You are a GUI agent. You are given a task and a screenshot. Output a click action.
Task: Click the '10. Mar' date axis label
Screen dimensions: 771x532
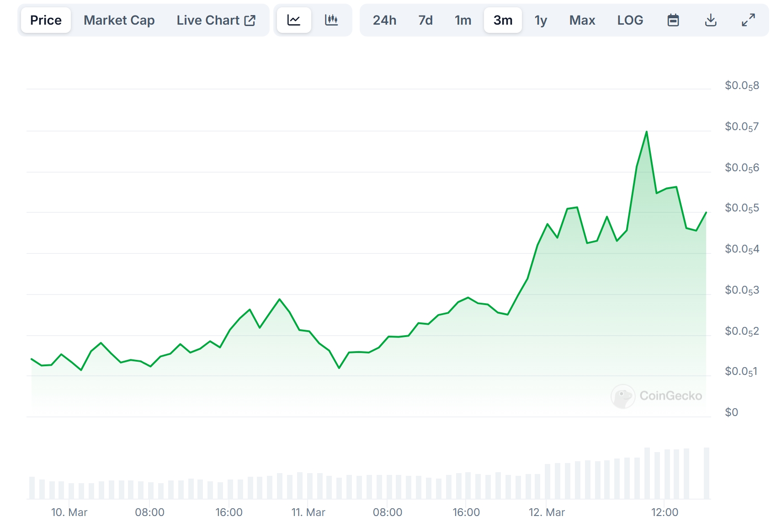[x=69, y=512]
